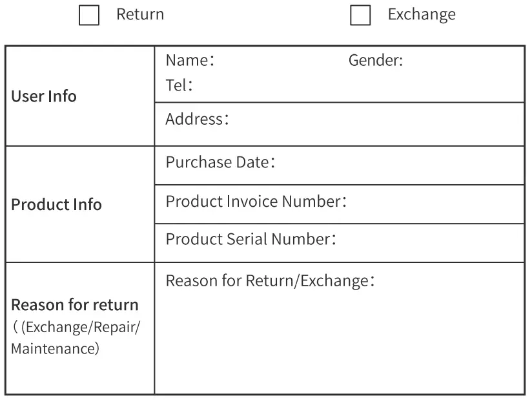Click the "Purchase Date:" label
Viewport: 532px width, 400px height.
coord(221,162)
